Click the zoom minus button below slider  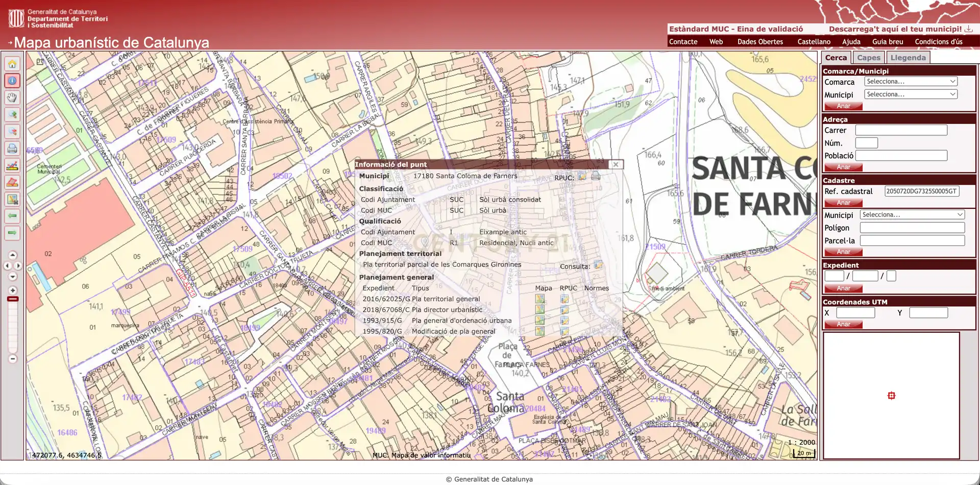click(13, 359)
